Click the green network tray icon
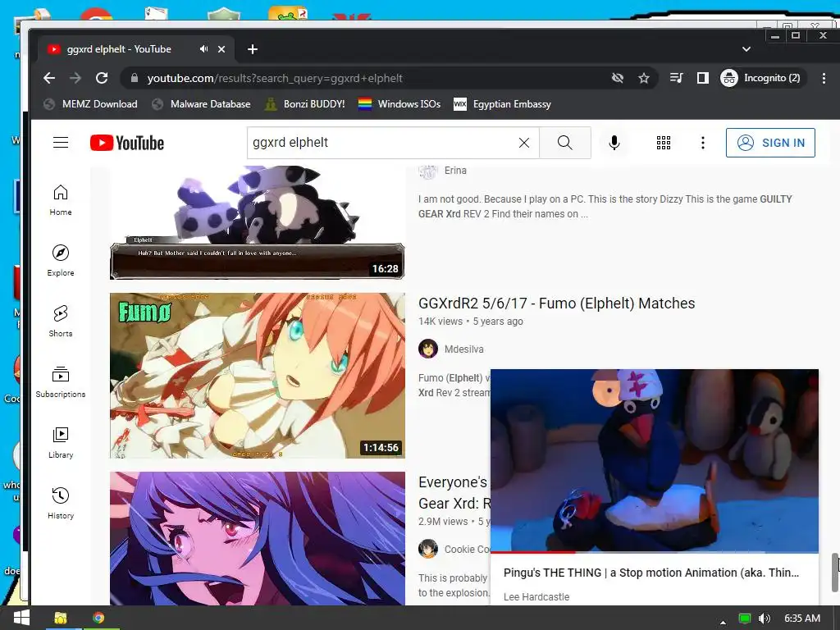Screen dimensions: 840x630 [x=745, y=619]
